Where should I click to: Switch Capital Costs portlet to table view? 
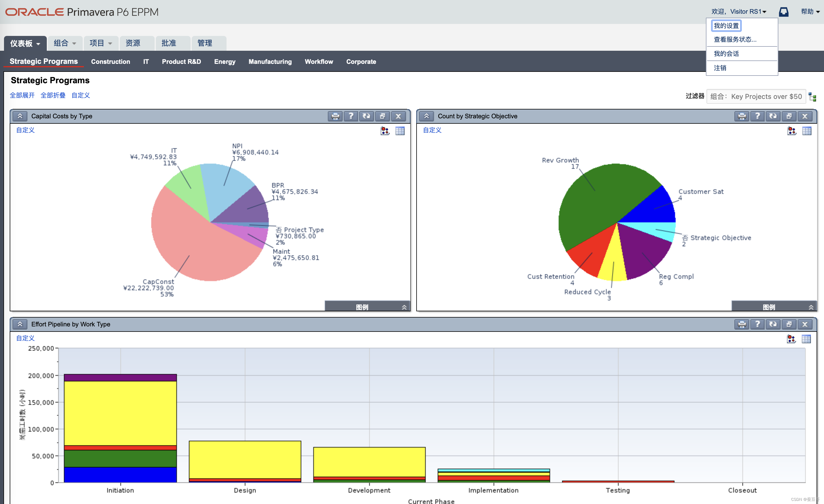(x=400, y=131)
